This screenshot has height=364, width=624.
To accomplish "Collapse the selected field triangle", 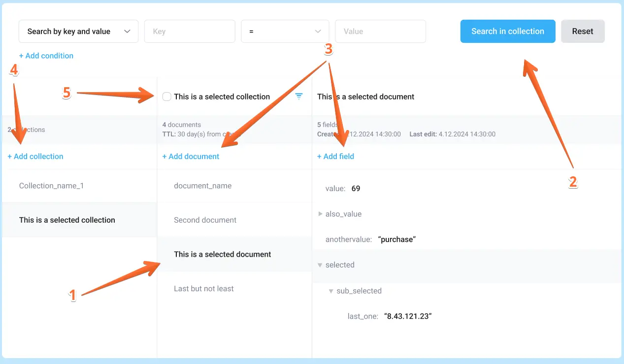I will [x=321, y=265].
